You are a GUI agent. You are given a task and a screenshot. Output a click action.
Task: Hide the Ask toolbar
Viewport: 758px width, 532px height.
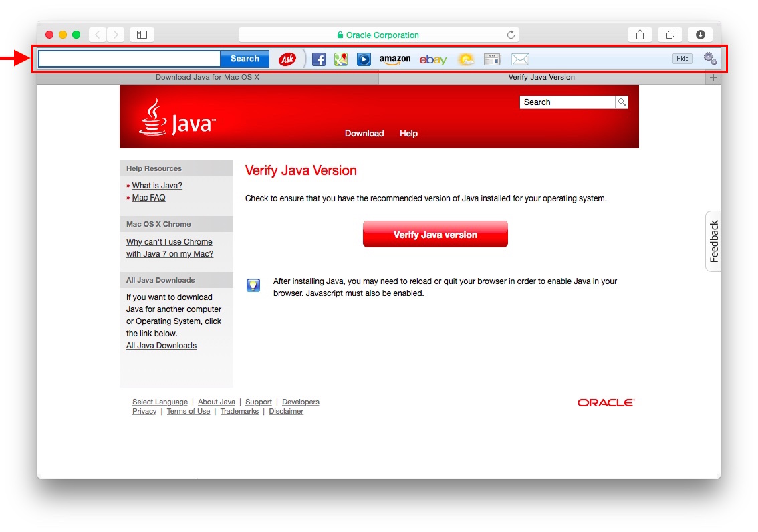(682, 58)
